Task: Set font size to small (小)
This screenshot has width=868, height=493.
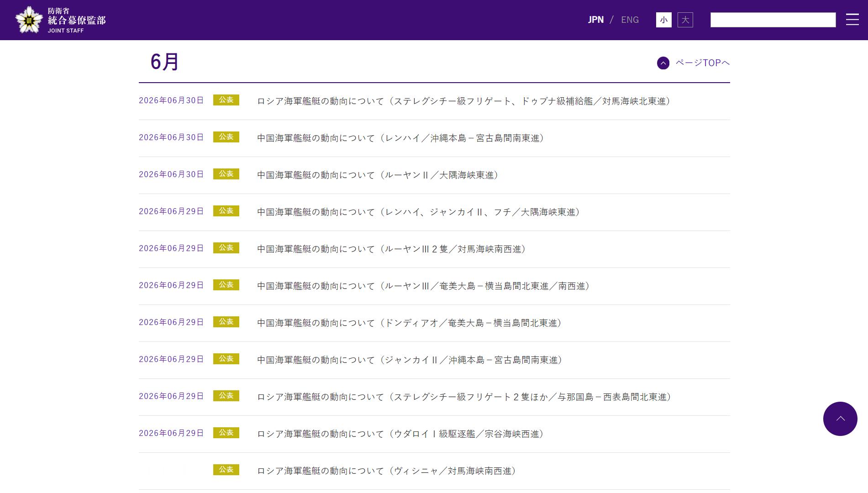Action: [x=663, y=20]
